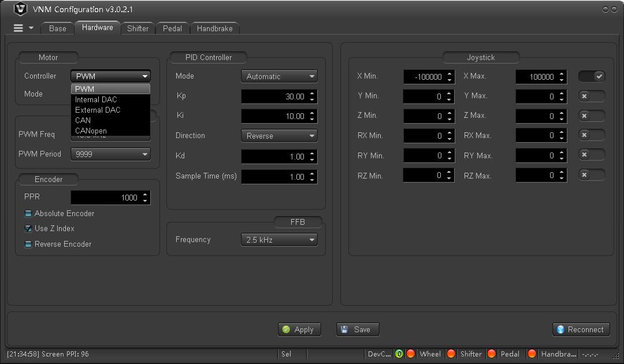624x364 pixels.
Task: Open the hamburger menu icon
Action: click(x=18, y=28)
